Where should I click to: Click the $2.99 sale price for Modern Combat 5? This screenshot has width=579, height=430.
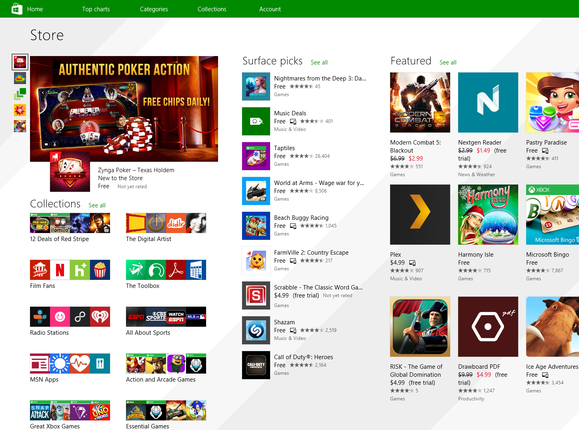click(416, 158)
